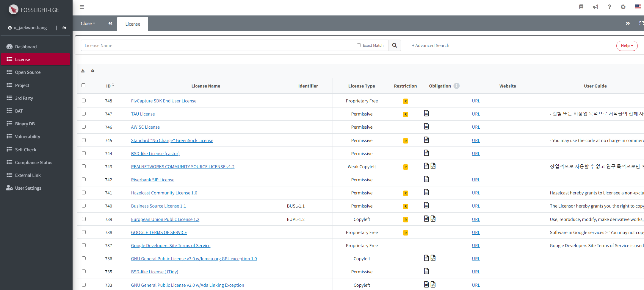Sort the table by the ID column
The image size is (644, 290).
pos(110,86)
